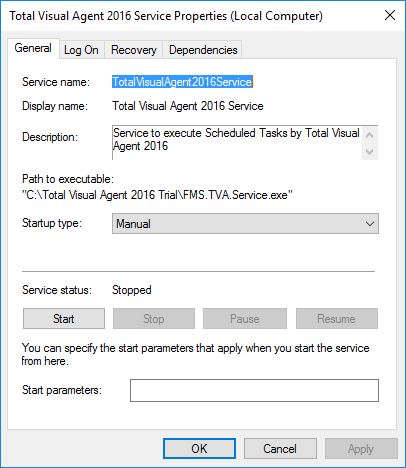The height and width of the screenshot is (468, 406).
Task: Click the highlighted TotalVisualAgent2016Service service name
Action: [182, 82]
